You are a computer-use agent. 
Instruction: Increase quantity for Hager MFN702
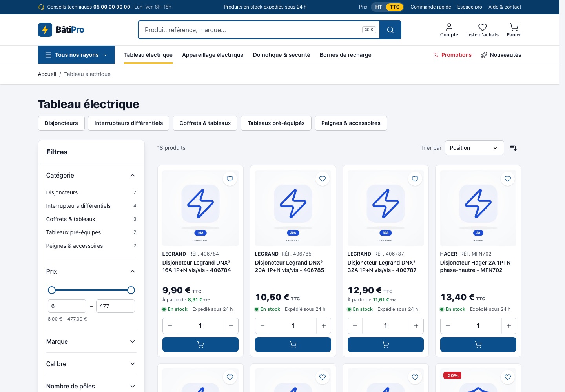click(509, 326)
